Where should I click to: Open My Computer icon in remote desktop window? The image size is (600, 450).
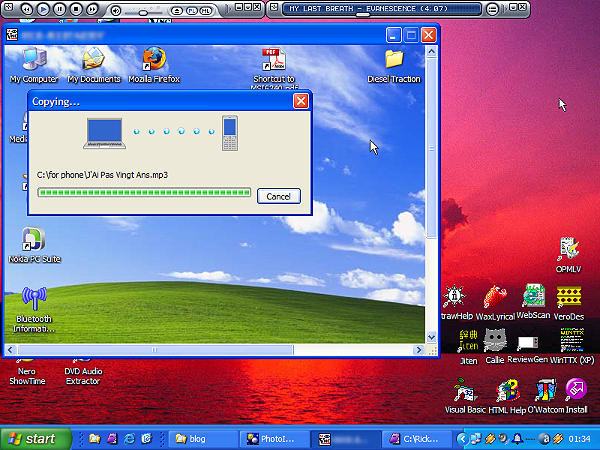pos(34,65)
